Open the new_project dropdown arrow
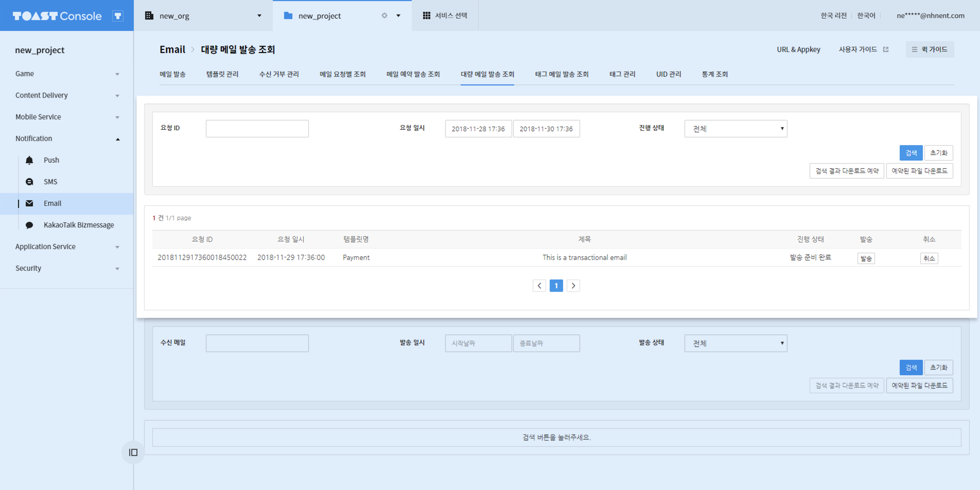Screen dimensions: 980x490 pos(398,16)
